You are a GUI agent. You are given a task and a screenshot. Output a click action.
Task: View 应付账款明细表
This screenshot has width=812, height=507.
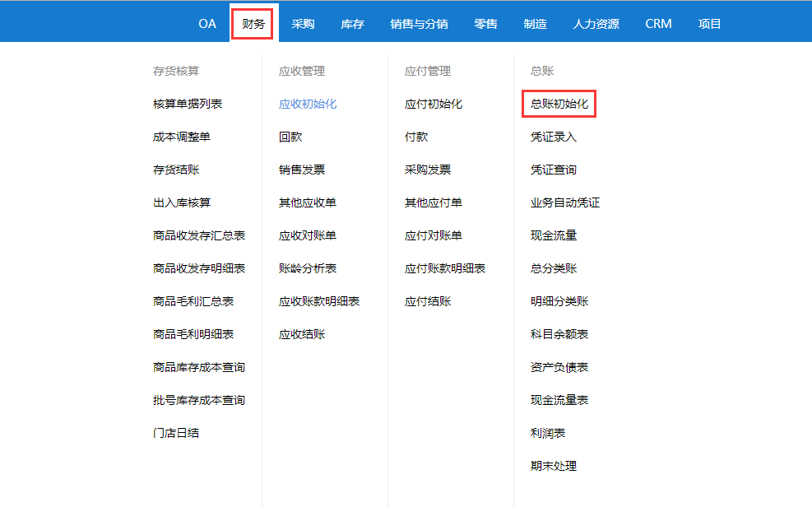(x=445, y=268)
